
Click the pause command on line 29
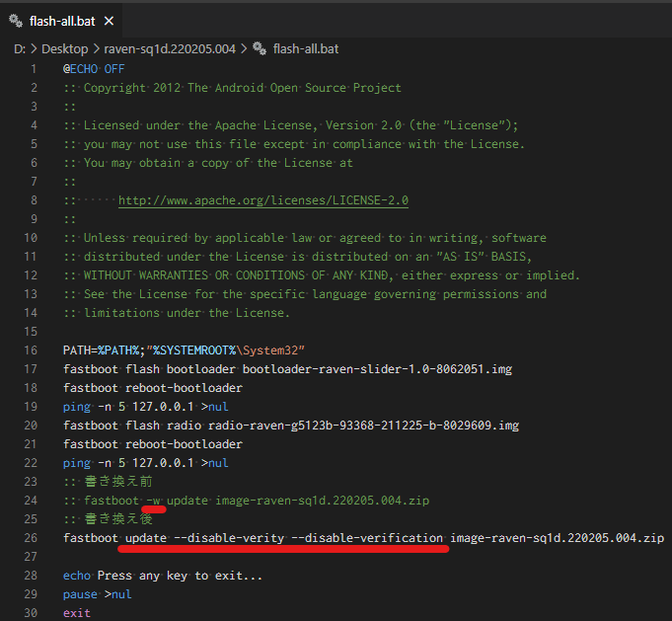[x=81, y=594]
